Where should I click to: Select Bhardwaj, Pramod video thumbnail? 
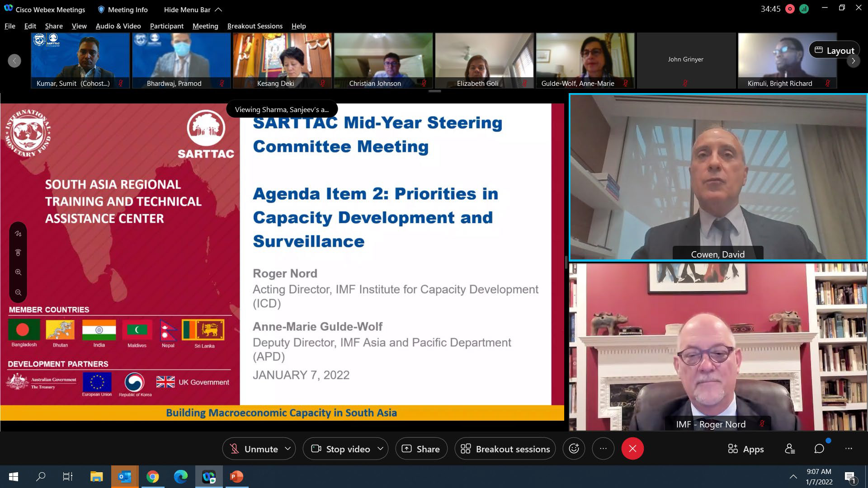(181, 61)
